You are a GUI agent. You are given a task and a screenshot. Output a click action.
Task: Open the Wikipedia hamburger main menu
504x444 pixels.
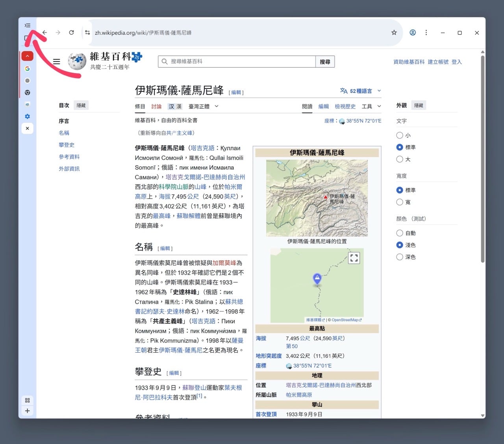(x=56, y=61)
